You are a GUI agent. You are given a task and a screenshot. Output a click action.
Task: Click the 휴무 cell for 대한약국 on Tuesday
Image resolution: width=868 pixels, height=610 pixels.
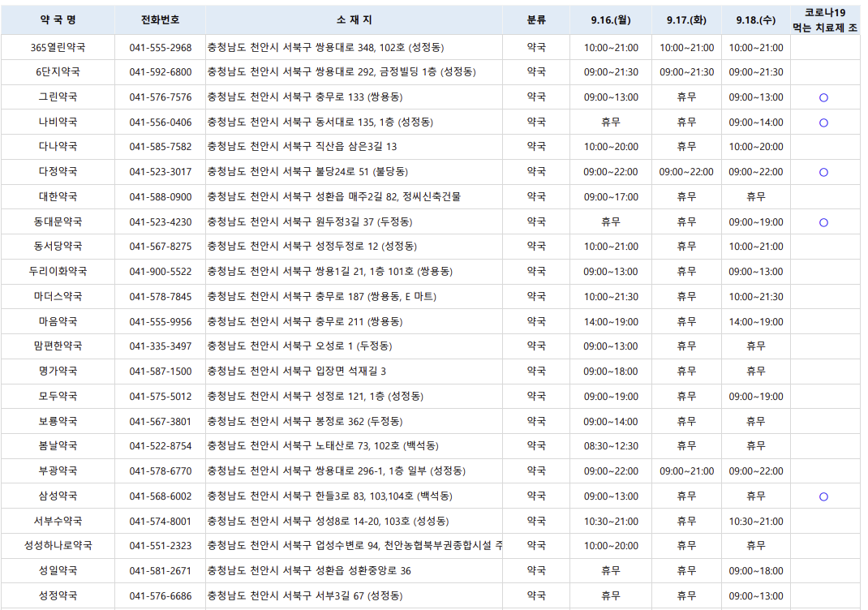(686, 196)
